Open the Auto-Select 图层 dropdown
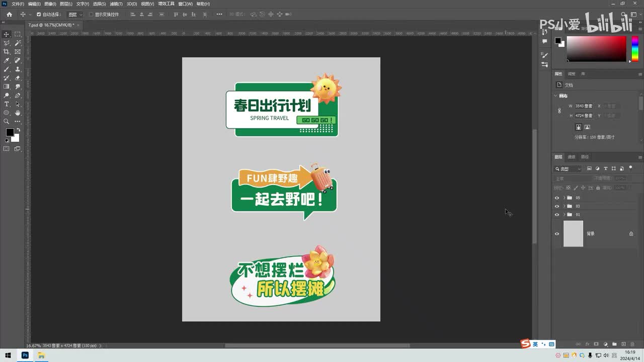 75,15
